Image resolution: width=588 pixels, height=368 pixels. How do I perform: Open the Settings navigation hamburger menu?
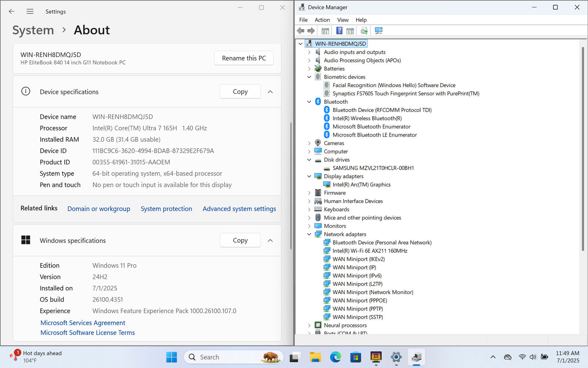point(30,11)
